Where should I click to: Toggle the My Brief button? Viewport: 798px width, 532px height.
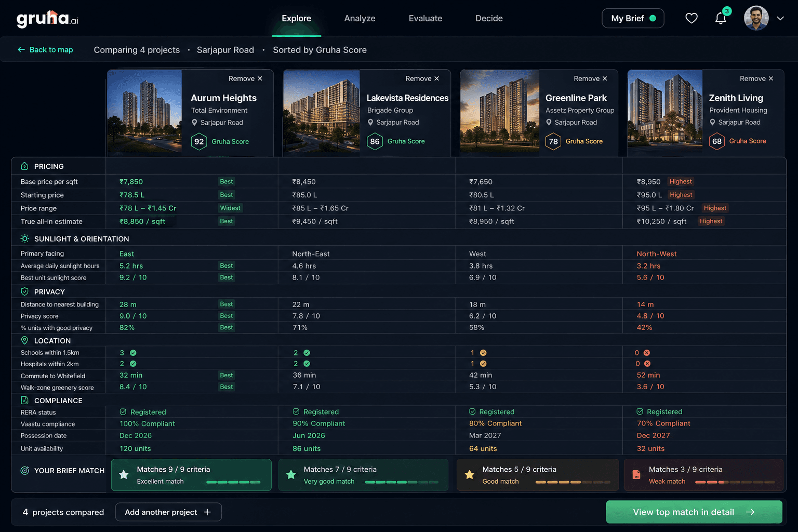[633, 18]
